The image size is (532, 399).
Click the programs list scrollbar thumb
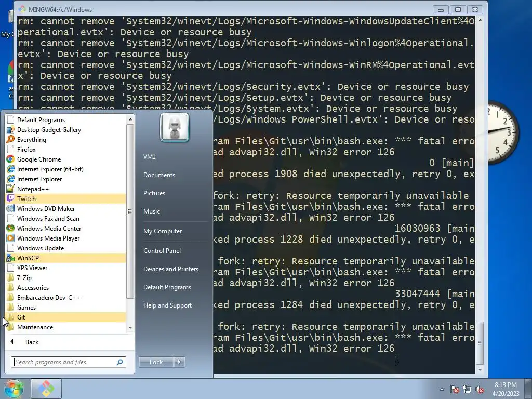coord(130,211)
